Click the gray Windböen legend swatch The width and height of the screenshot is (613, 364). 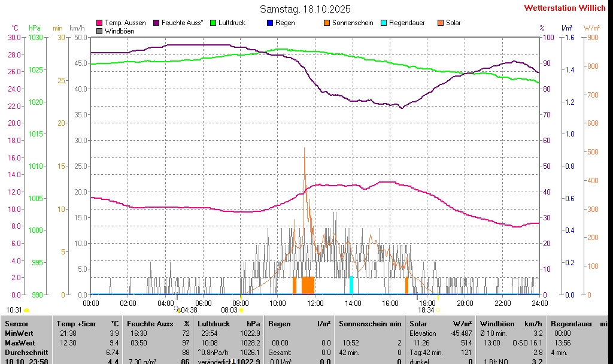point(99,31)
